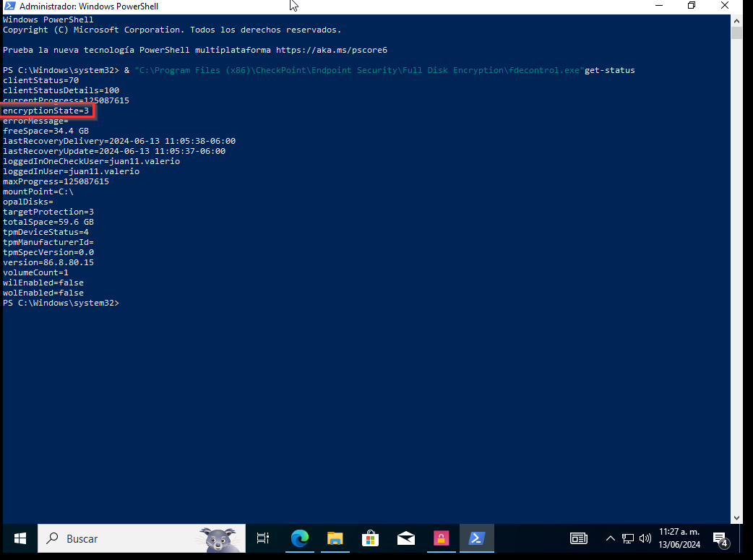Click the tpmManufacturerId= line
This screenshot has width=753, height=560.
pyautogui.click(x=48, y=242)
